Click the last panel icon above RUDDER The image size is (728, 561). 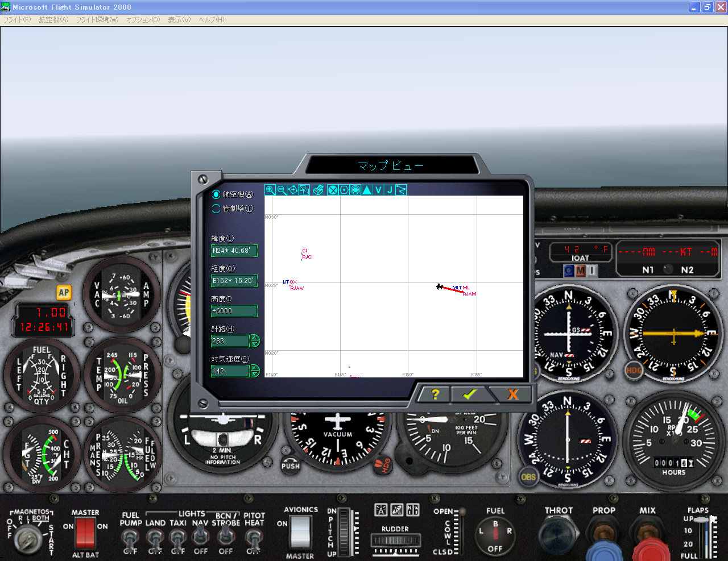coord(412,510)
